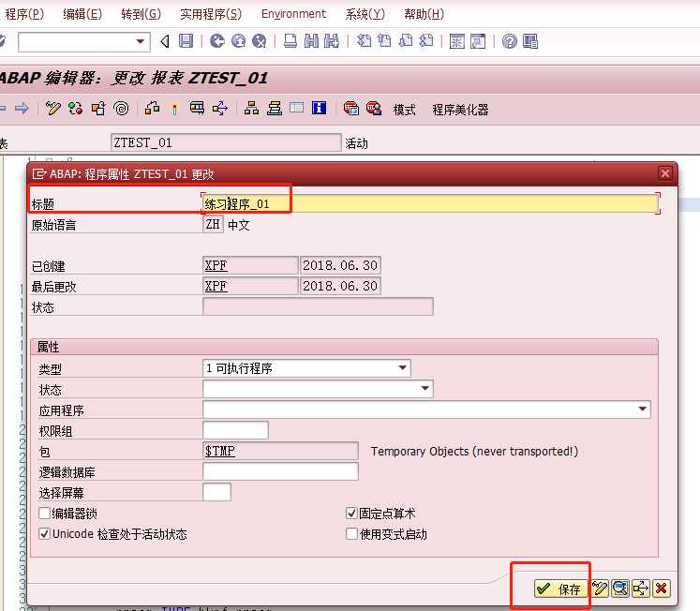Click the 程序美化器 button
700x611 pixels.
pos(460,110)
